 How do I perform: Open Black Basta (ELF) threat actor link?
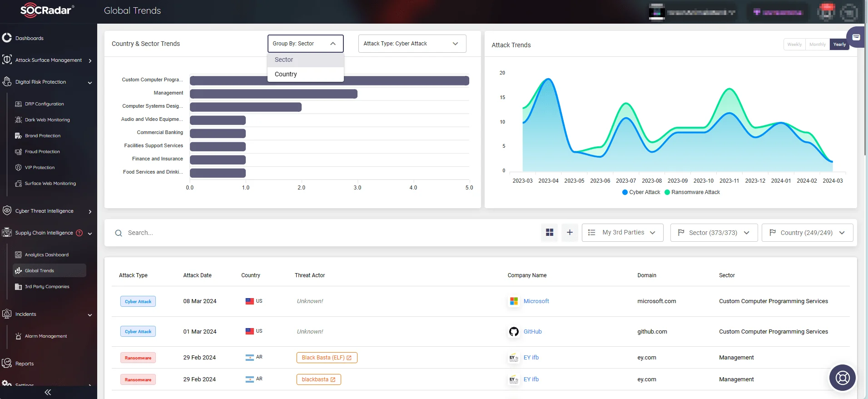(327, 358)
